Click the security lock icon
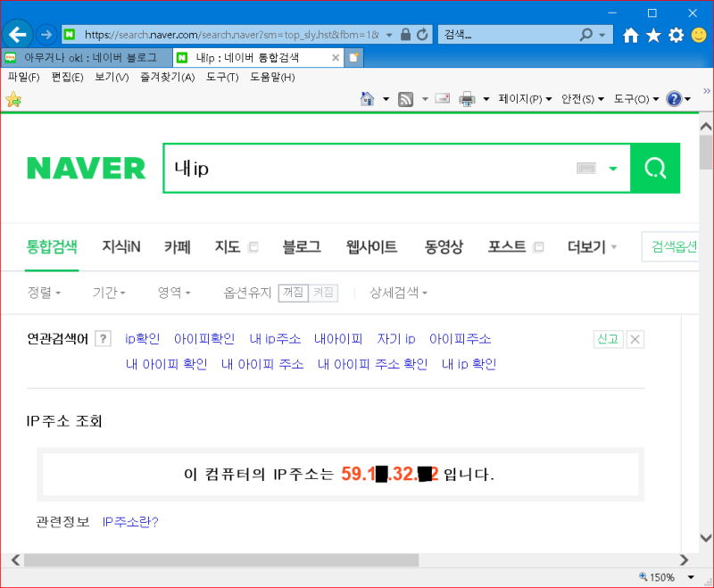This screenshot has width=714, height=588. click(405, 35)
